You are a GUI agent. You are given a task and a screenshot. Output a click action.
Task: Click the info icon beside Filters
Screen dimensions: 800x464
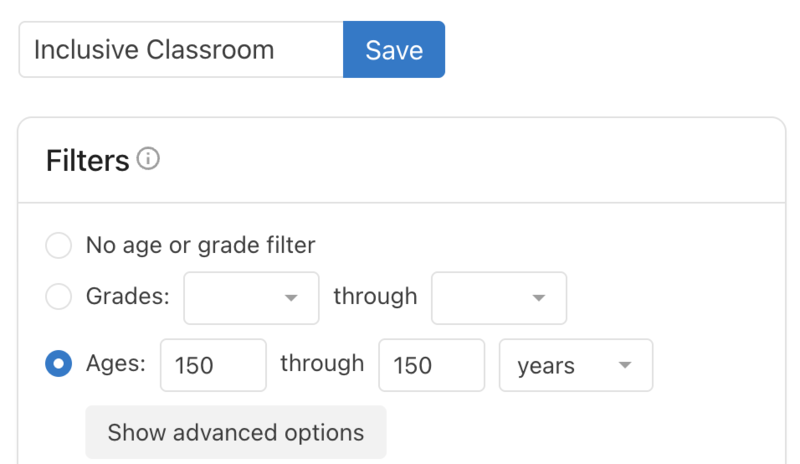pos(149,159)
